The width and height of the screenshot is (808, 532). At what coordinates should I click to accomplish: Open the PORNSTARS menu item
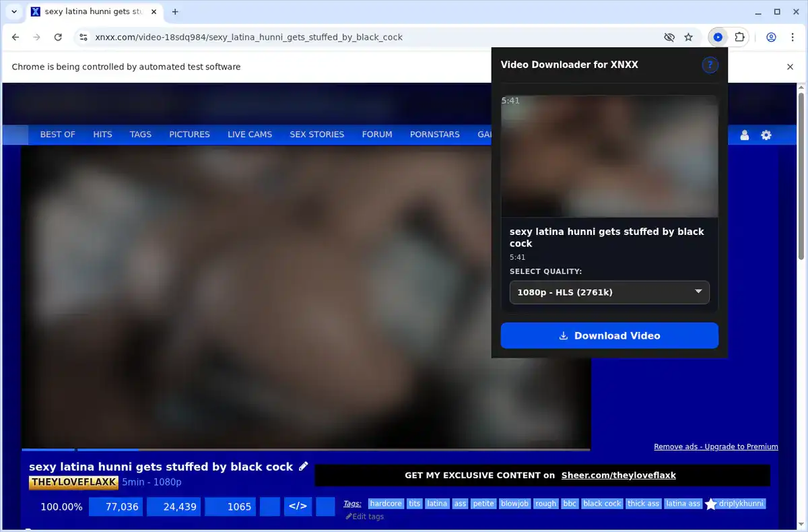435,135
